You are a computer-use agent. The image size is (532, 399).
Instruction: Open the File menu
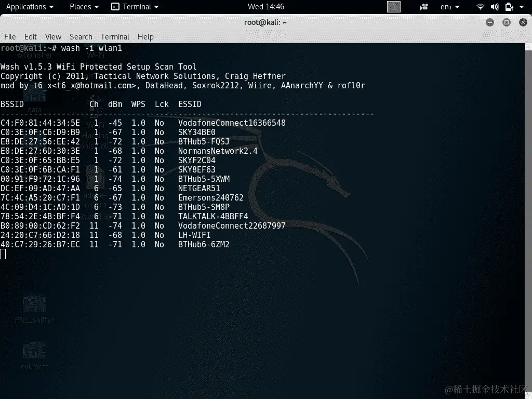10,37
